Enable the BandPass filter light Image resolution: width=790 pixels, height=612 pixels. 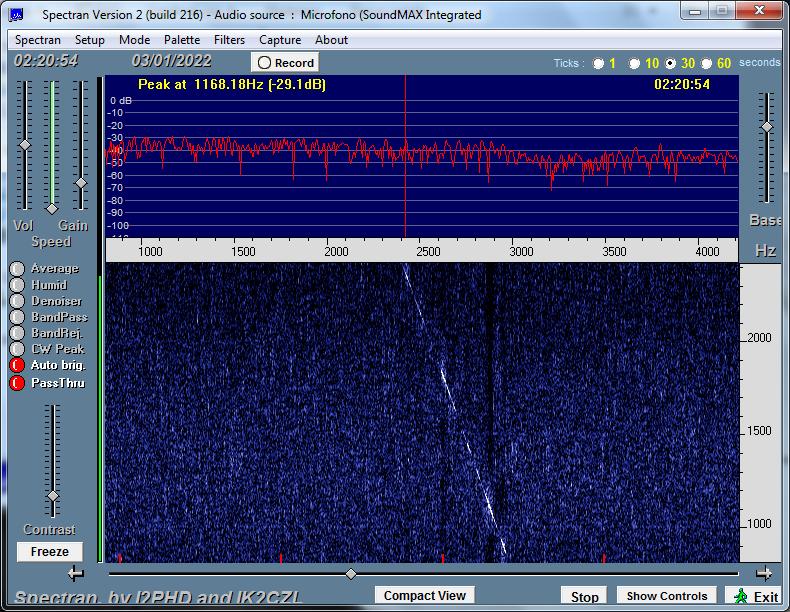[17, 317]
